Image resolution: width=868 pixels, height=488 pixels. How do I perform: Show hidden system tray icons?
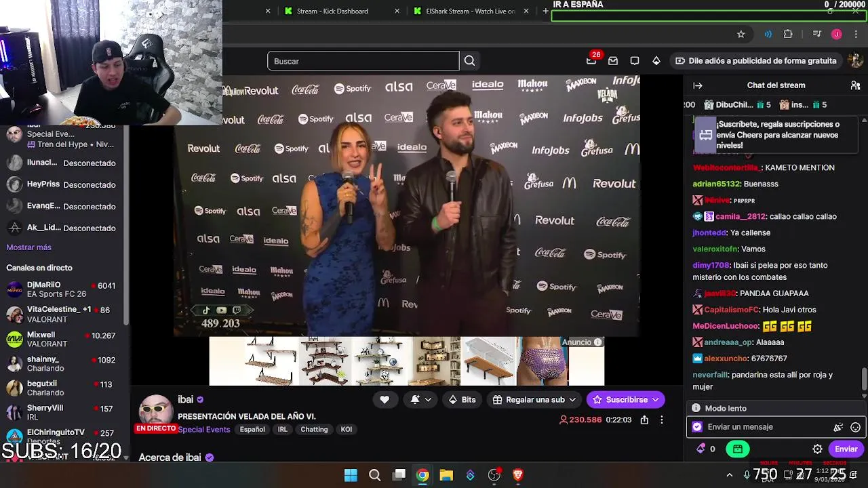coord(730,475)
